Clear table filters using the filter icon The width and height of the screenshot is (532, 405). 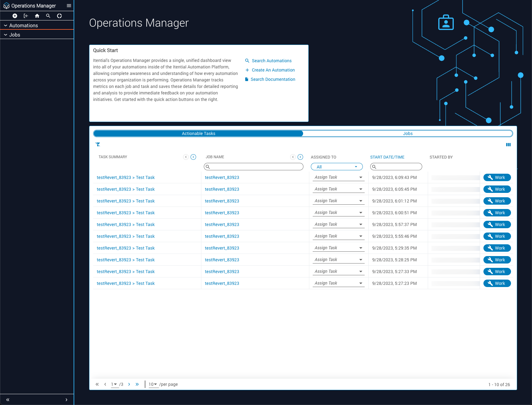[x=98, y=145]
